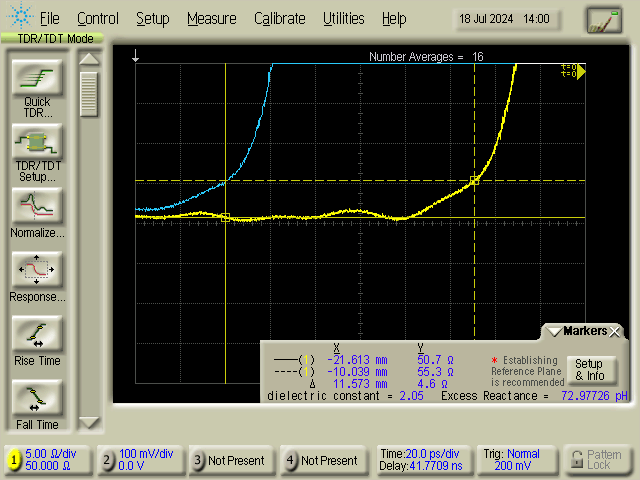Click channel 4 Not Present button
This screenshot has width=640, height=480.
pyautogui.click(x=323, y=460)
